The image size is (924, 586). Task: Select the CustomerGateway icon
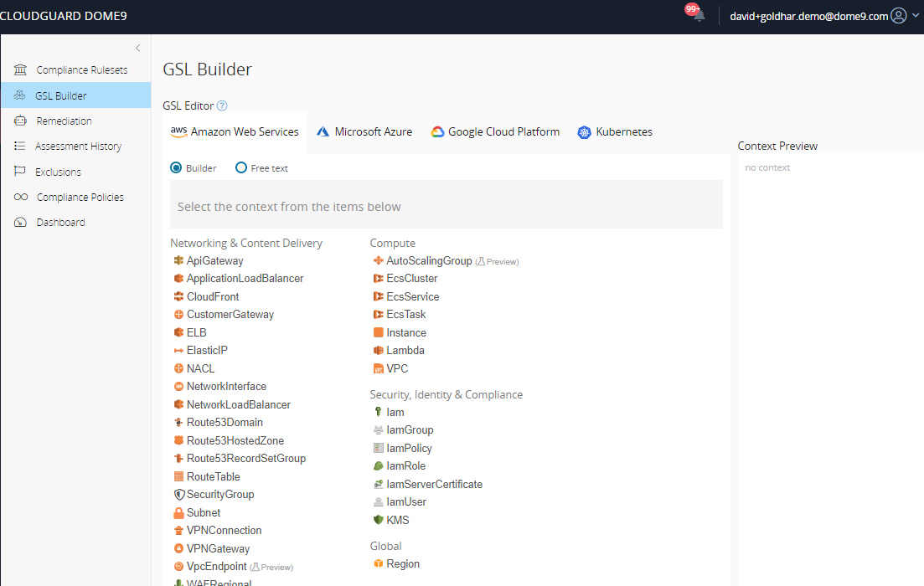178,315
